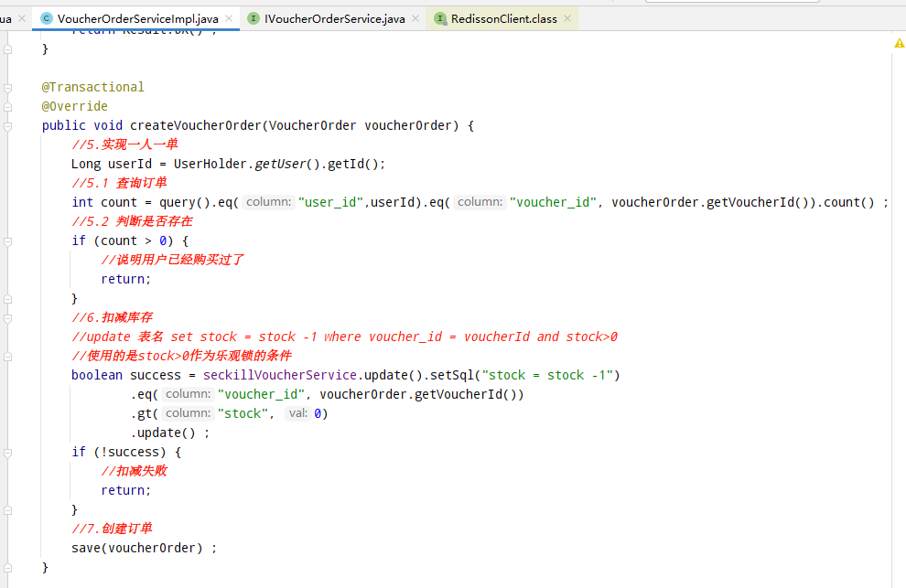
Task: Close the IVoucherOrderService.java tab
Action: pos(415,18)
